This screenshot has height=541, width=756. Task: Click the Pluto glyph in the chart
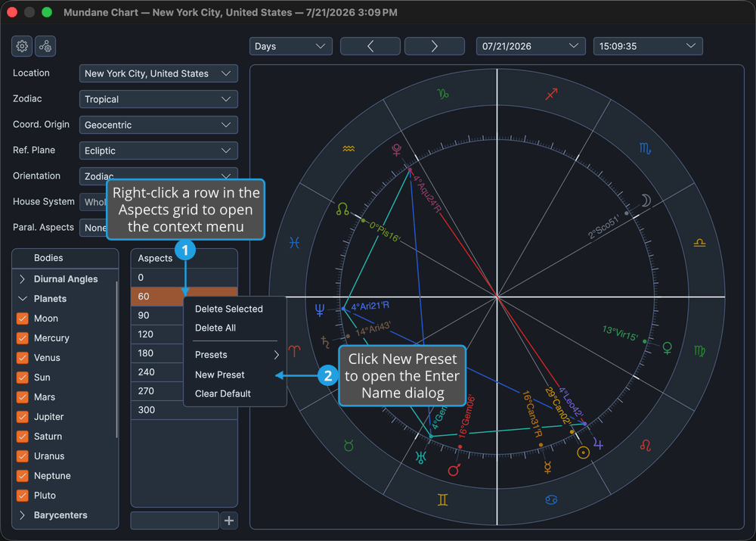[396, 150]
